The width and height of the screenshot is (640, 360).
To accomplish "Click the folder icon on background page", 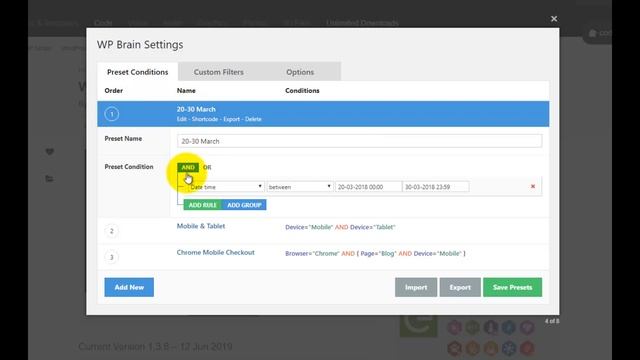I will pyautogui.click(x=49, y=178).
